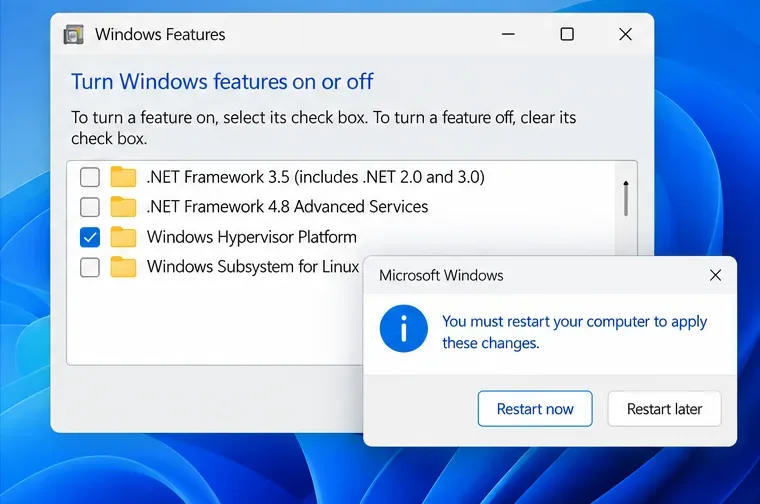The width and height of the screenshot is (760, 504).
Task: Select '.NET Framework 4.8 Advanced Services' label
Action: pos(287,207)
